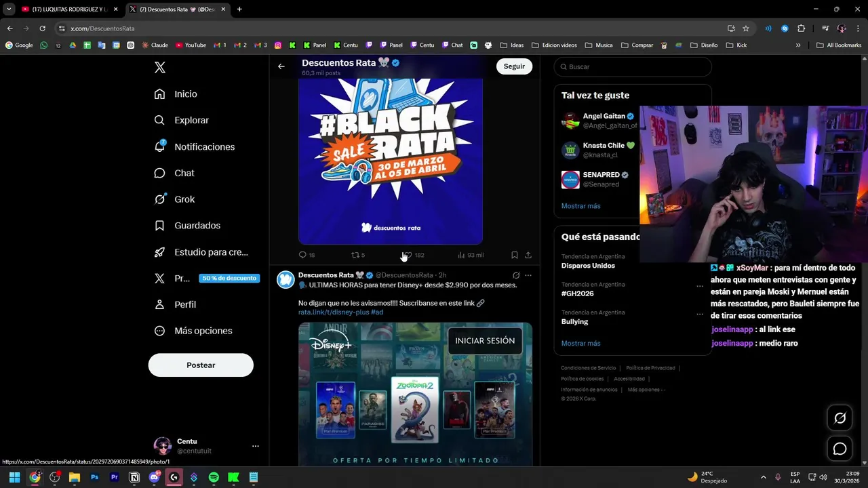
Task: Open the YouTube bookmark
Action: tap(191, 45)
